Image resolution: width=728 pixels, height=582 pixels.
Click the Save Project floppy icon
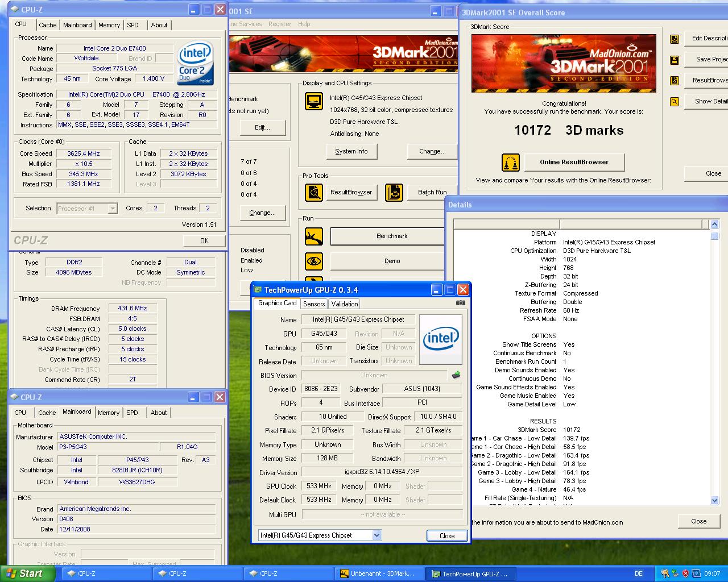[x=675, y=60]
